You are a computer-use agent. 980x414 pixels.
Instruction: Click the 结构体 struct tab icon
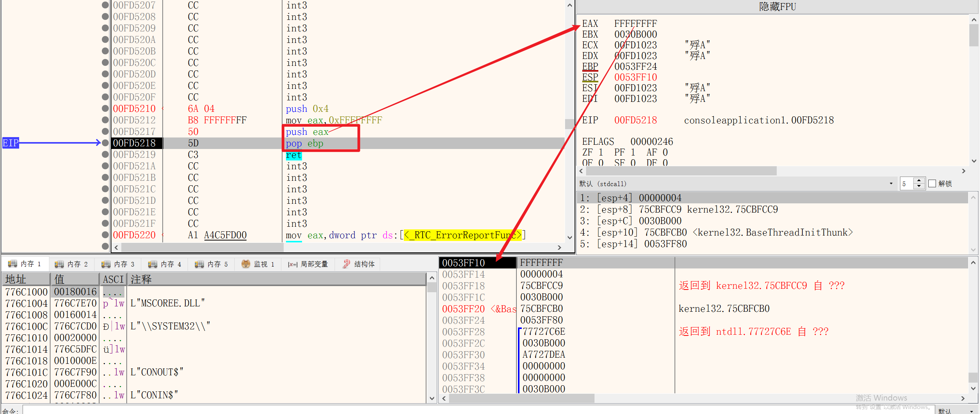[x=346, y=264]
